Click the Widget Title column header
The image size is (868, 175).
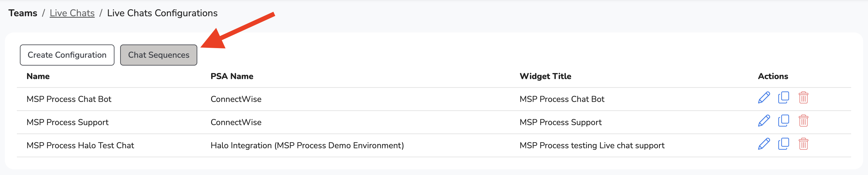point(545,76)
